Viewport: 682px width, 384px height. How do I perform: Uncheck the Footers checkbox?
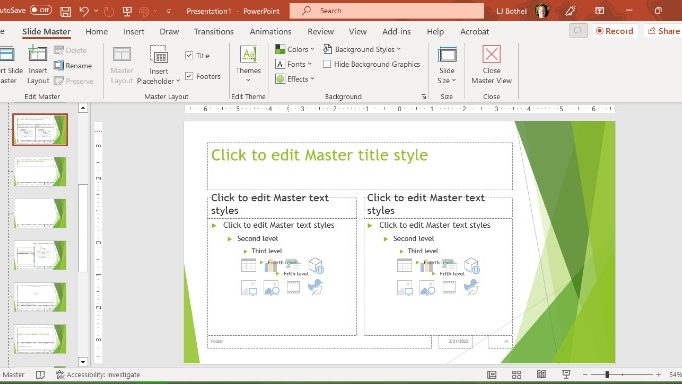[x=189, y=76]
